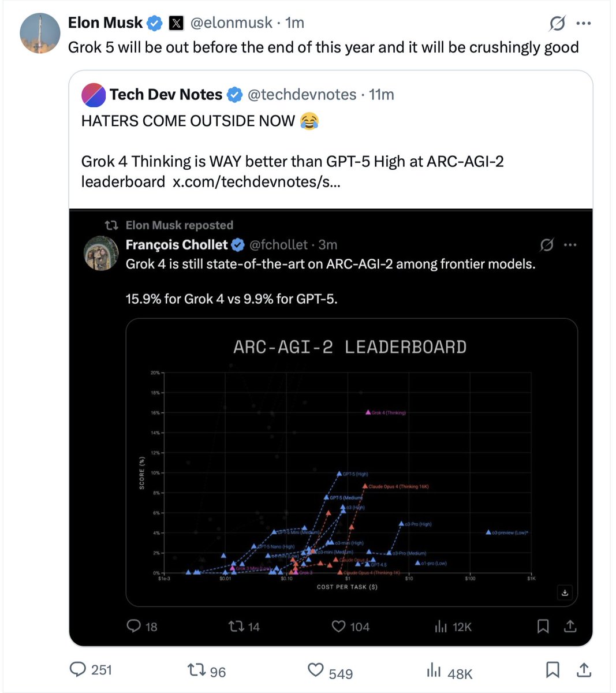Open the mute toggle on Elon's tweet
The height and width of the screenshot is (693, 616).
(557, 23)
